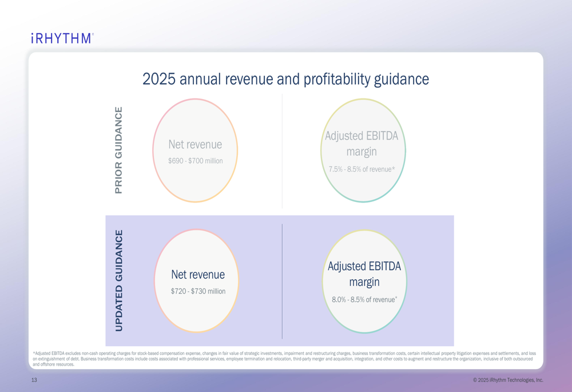Click the '8.0% - 8.5% of revenue' text
572x392 pixels.
(x=363, y=300)
